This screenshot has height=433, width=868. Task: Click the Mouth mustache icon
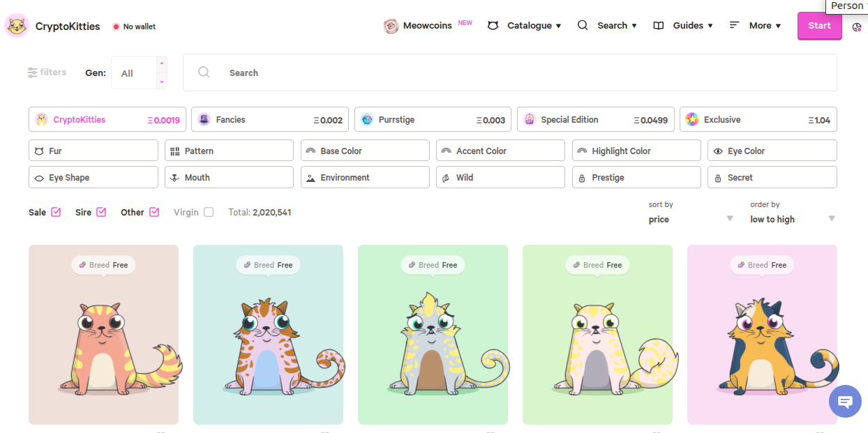click(x=175, y=178)
